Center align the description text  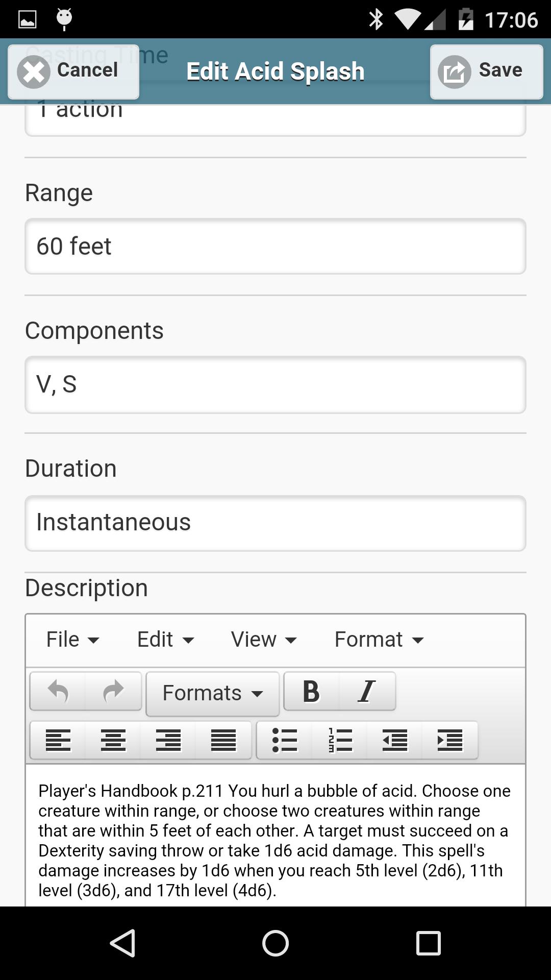pyautogui.click(x=113, y=740)
